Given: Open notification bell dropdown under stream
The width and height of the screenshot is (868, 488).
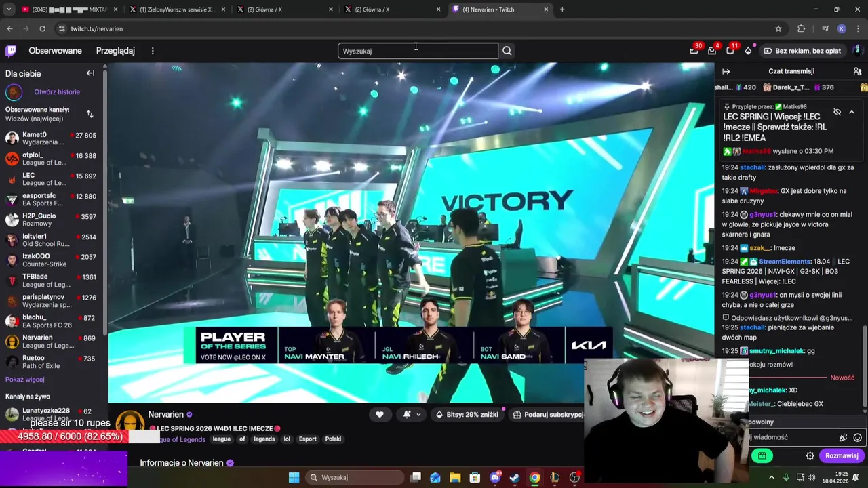Looking at the screenshot, I should (412, 415).
